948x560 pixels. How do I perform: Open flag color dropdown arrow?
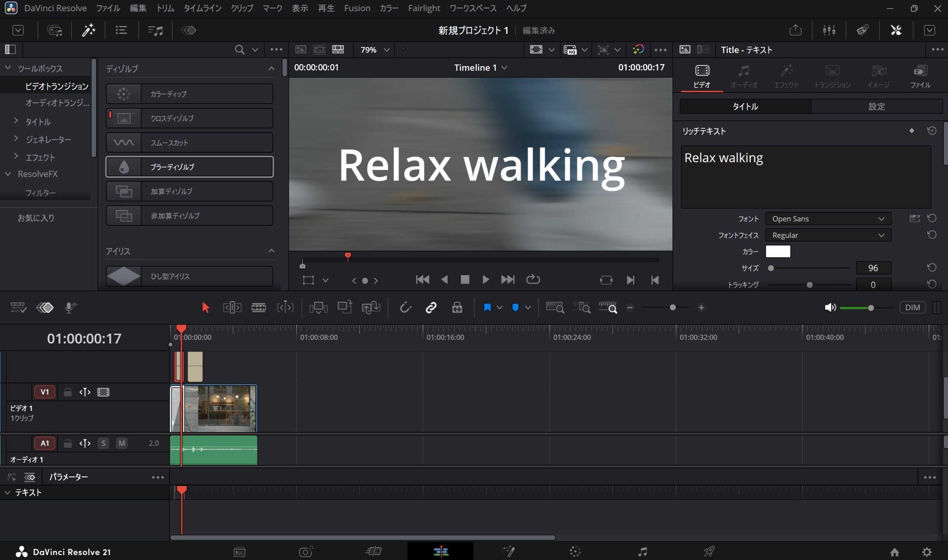(x=500, y=308)
